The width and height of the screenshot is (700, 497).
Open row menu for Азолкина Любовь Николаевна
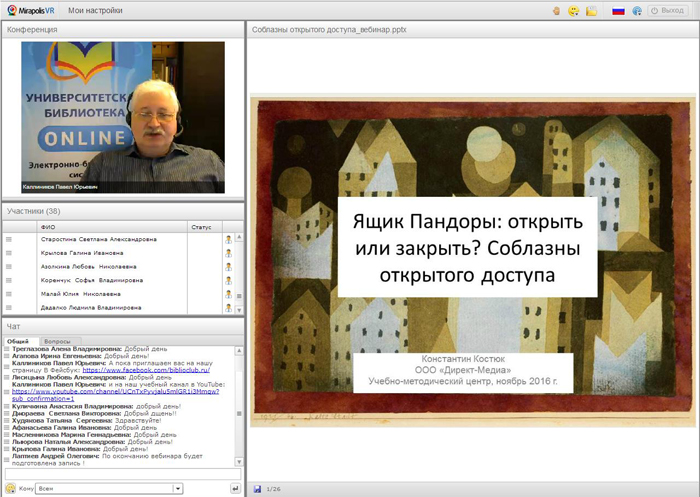tap(8, 267)
